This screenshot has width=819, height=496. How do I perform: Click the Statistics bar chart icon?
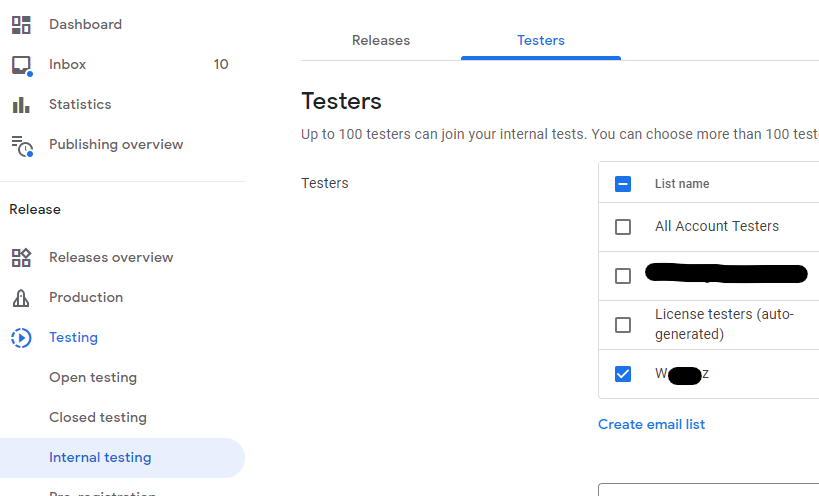21,105
